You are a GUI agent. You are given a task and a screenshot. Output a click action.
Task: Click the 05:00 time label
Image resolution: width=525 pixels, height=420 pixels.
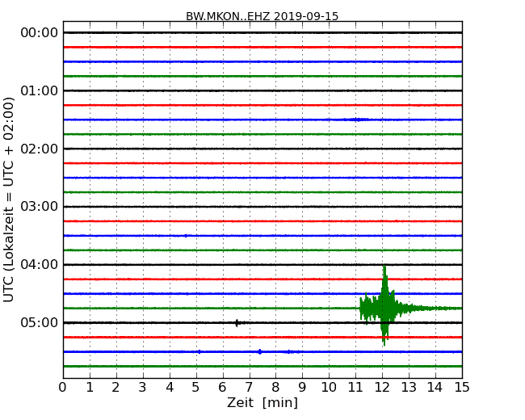tap(40, 322)
